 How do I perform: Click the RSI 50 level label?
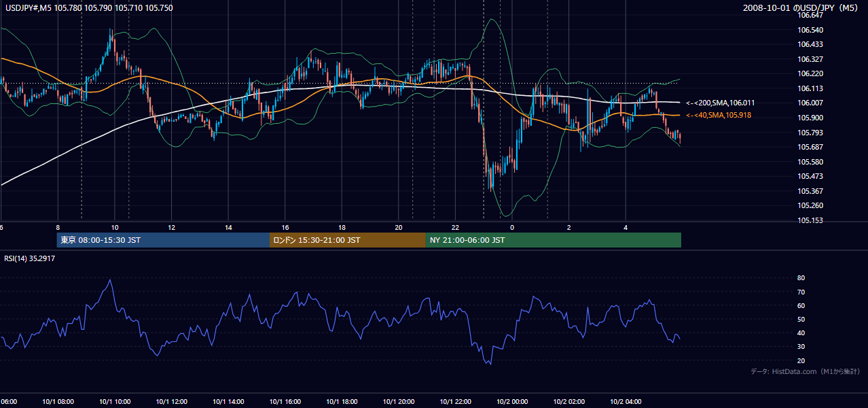pos(801,319)
